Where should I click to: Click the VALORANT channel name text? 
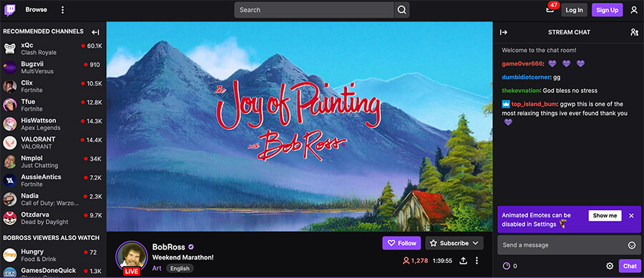pos(38,139)
